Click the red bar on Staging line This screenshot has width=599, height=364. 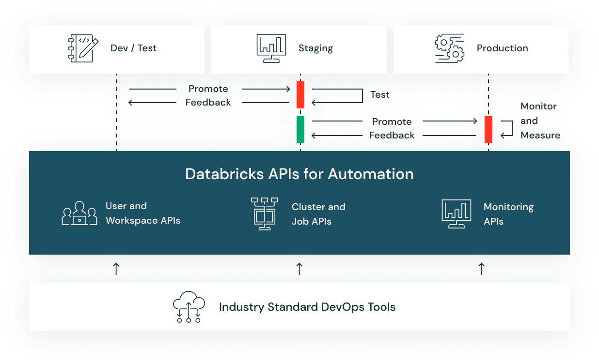[x=300, y=95]
